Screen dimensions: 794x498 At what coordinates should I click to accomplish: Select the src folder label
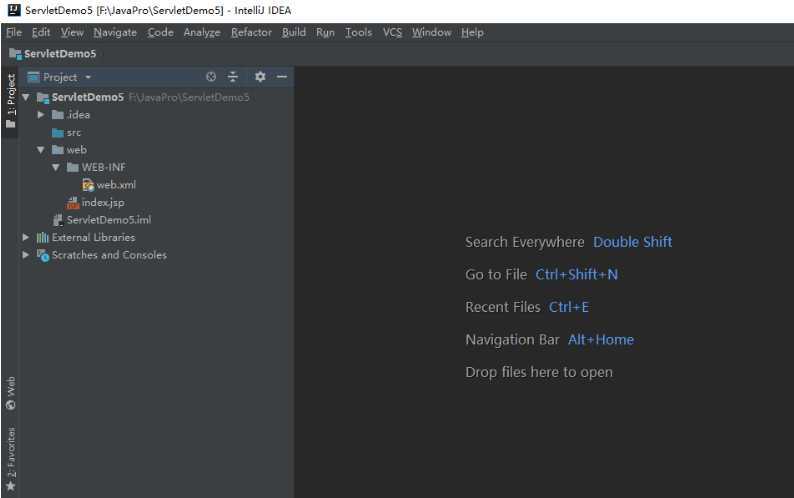(x=73, y=133)
